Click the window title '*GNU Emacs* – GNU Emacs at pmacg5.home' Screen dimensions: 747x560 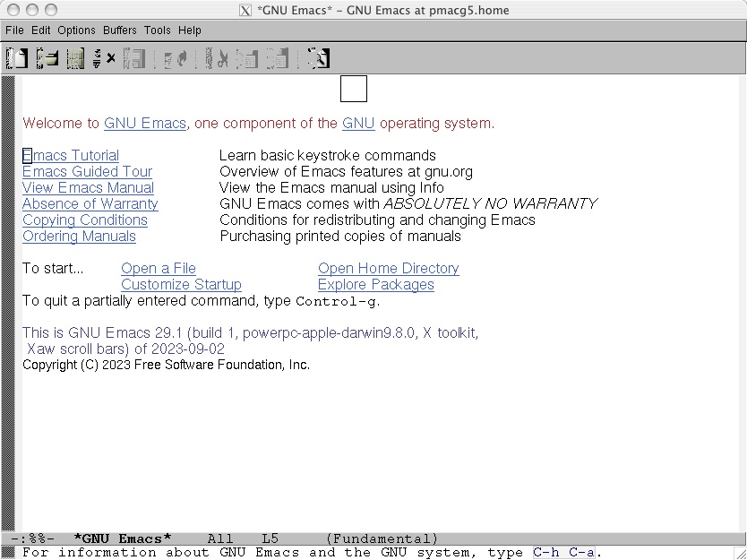coord(382,10)
